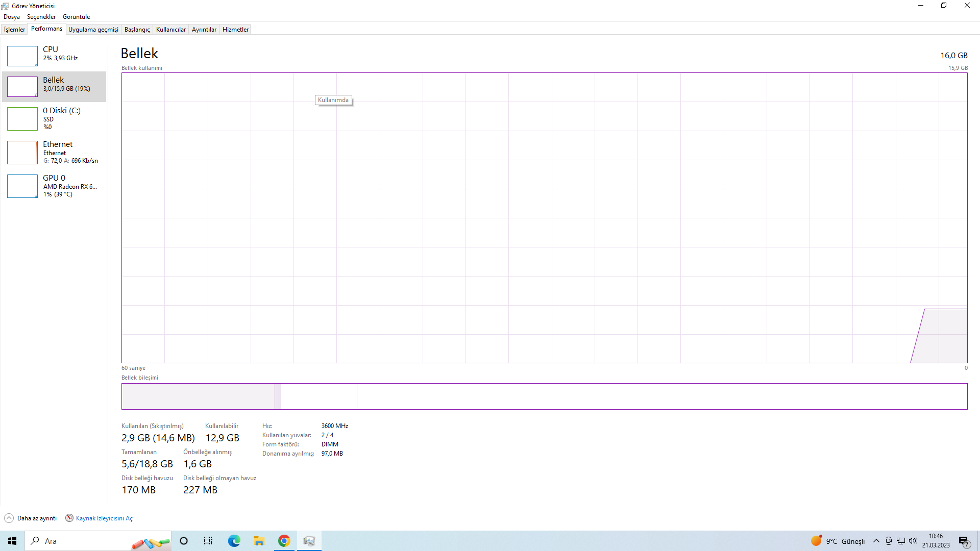
Task: Open the Başlangıç tab
Action: pos(137,30)
